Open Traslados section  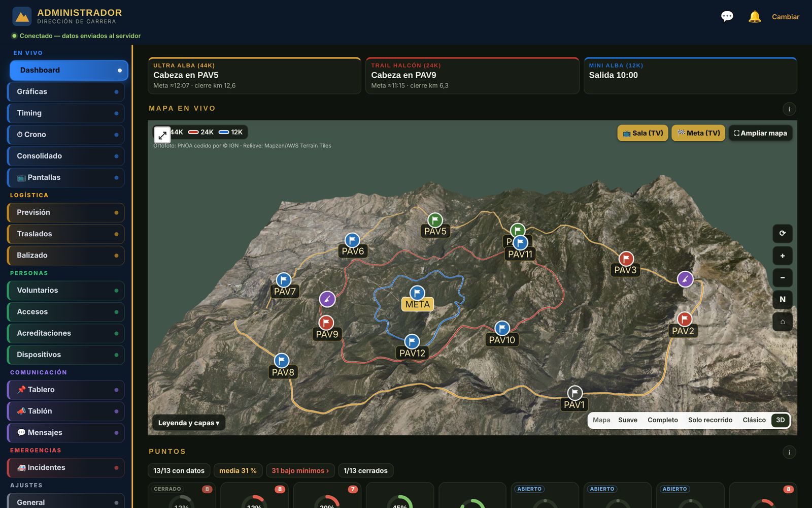pos(66,234)
